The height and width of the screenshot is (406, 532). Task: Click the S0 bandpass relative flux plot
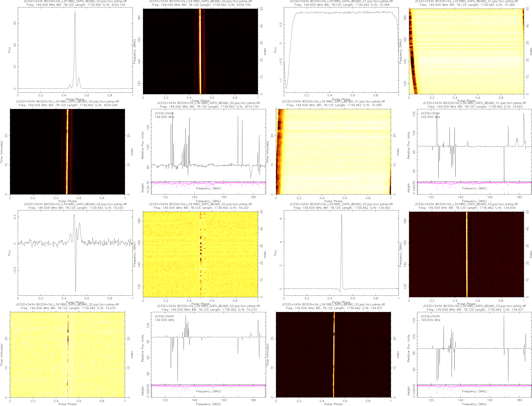coord(208,145)
